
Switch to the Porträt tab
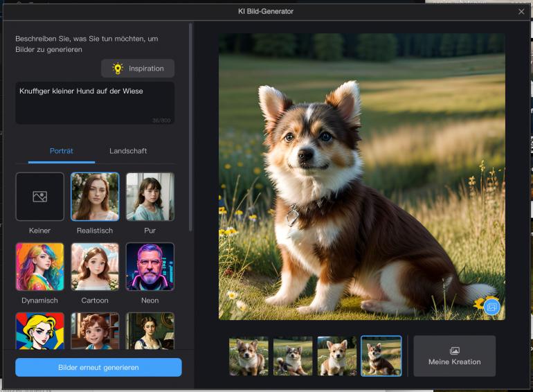(x=62, y=151)
